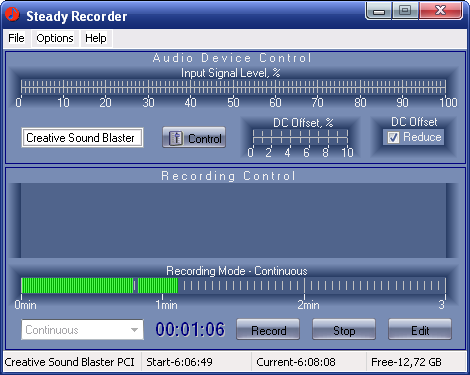Maximize the Steady Recorder window
Image resolution: width=470 pixels, height=375 pixels.
405,11
